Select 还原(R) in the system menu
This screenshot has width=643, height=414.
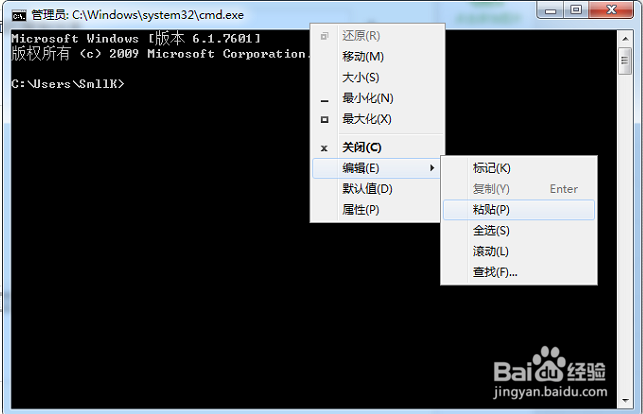point(376,36)
